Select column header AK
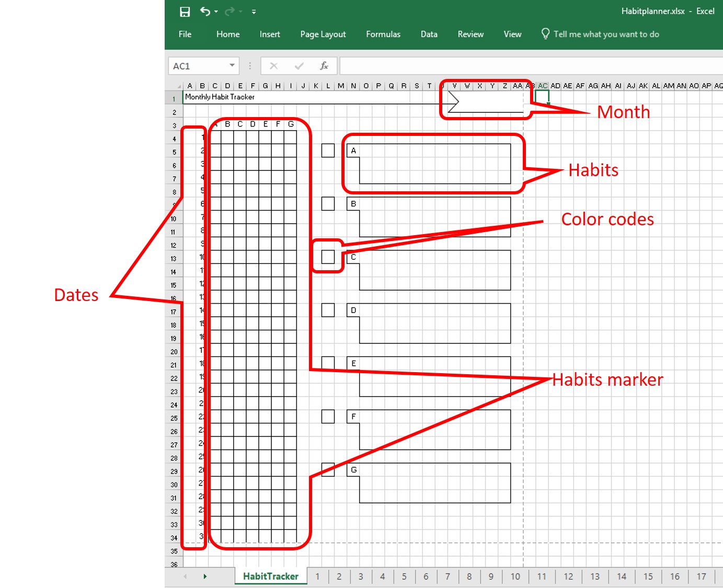Screen dimensions: 723x588 coord(643,86)
